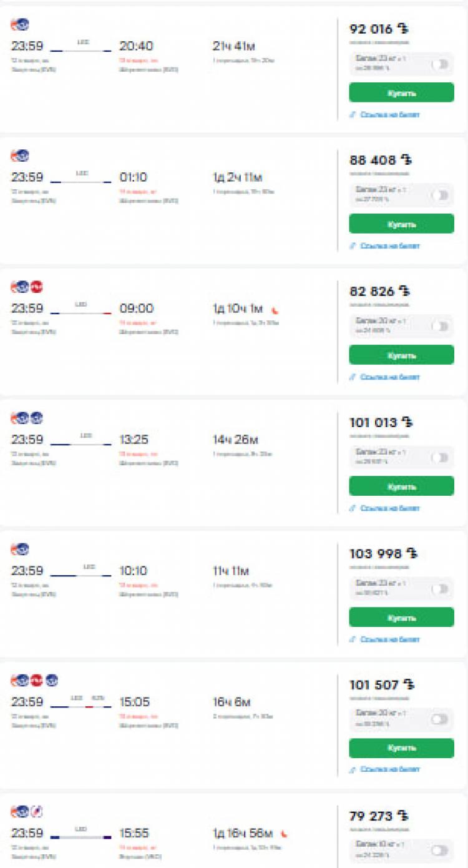The height and width of the screenshot is (868, 468).
Task: Buy the 101 013 ticket
Action: tap(401, 486)
